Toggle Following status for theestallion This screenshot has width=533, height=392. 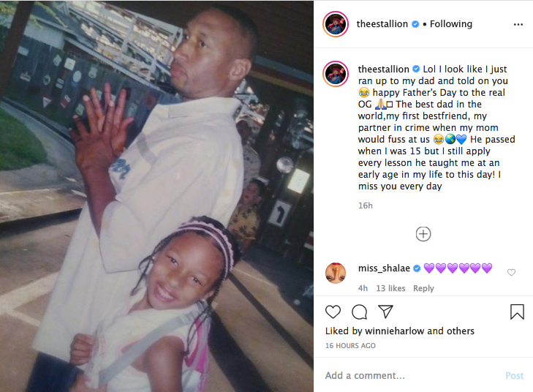tap(450, 24)
